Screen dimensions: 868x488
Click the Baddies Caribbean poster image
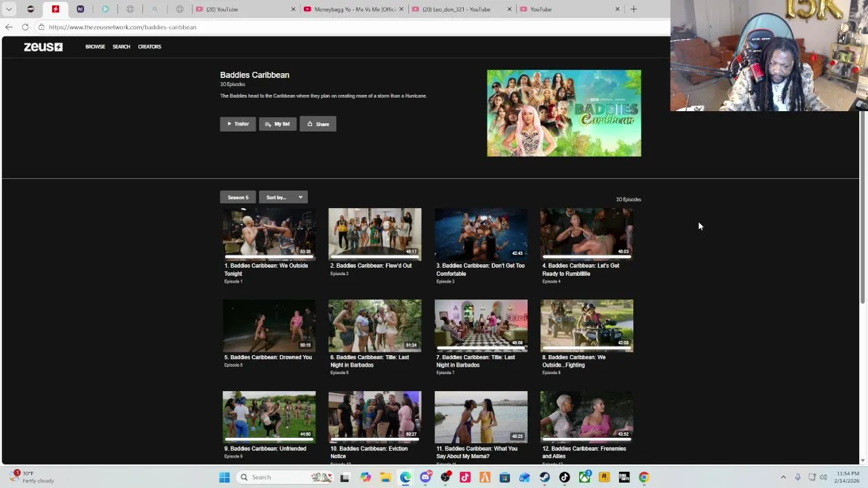[564, 113]
